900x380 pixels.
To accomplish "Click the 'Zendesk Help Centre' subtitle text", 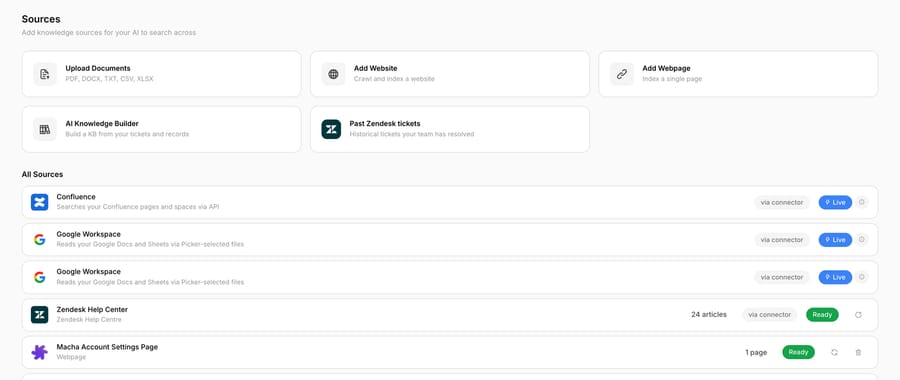I will (x=89, y=319).
